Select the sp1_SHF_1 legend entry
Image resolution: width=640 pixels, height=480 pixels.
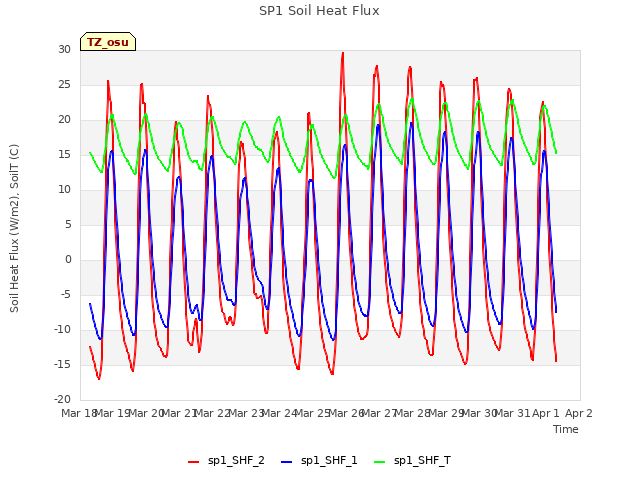[x=319, y=461]
